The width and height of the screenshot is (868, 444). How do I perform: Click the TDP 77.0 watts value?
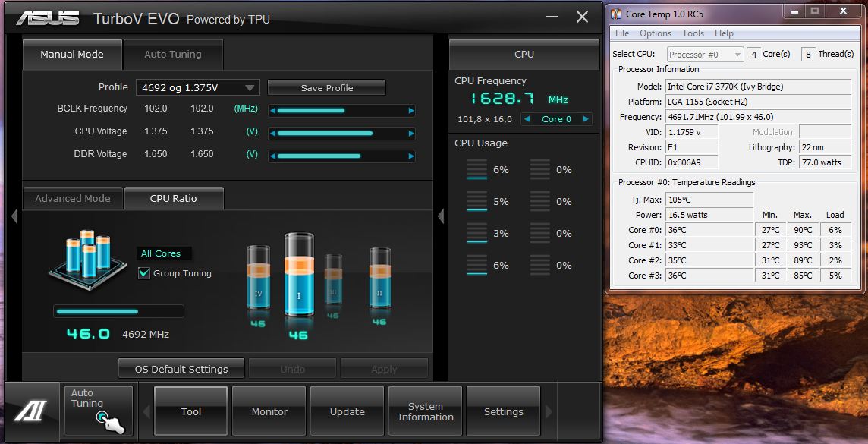pos(826,162)
